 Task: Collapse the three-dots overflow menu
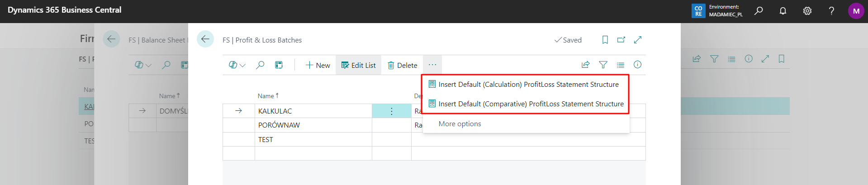[432, 65]
